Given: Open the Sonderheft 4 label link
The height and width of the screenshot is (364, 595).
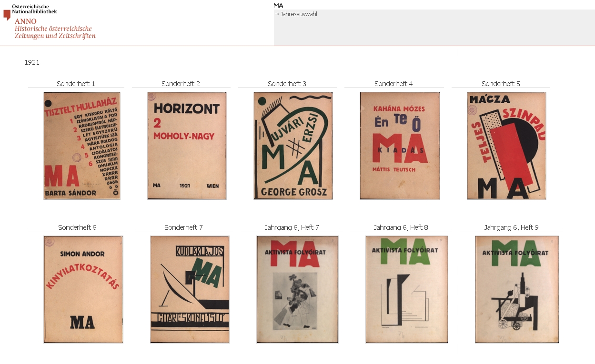Looking at the screenshot, I should point(393,84).
